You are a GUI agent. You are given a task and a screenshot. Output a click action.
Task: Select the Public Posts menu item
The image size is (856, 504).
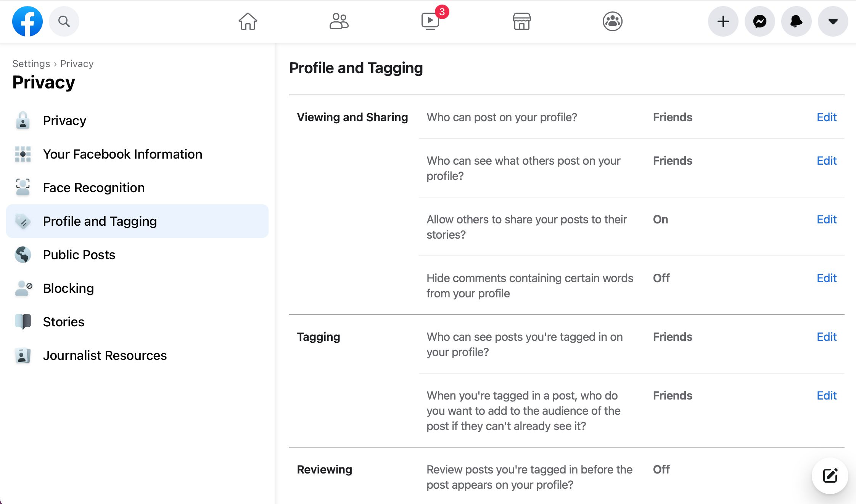click(79, 254)
